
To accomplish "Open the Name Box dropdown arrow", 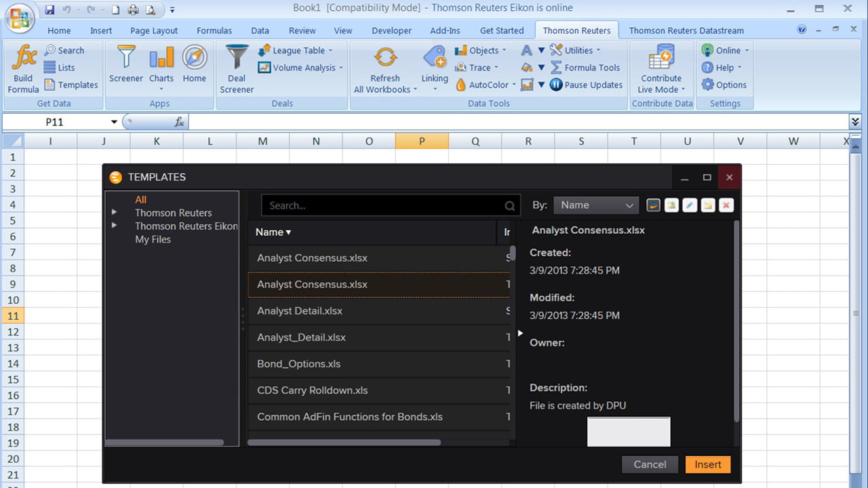I will (x=114, y=122).
